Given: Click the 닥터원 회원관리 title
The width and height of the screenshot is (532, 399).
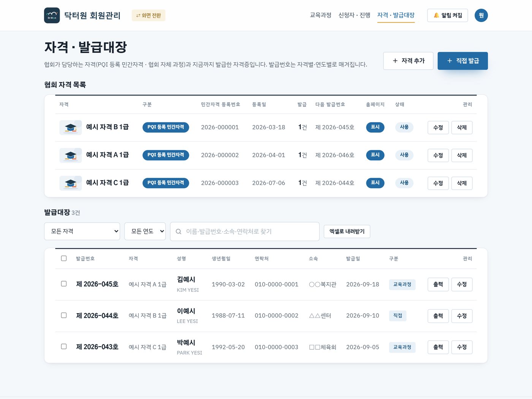Looking at the screenshot, I should click(x=92, y=16).
